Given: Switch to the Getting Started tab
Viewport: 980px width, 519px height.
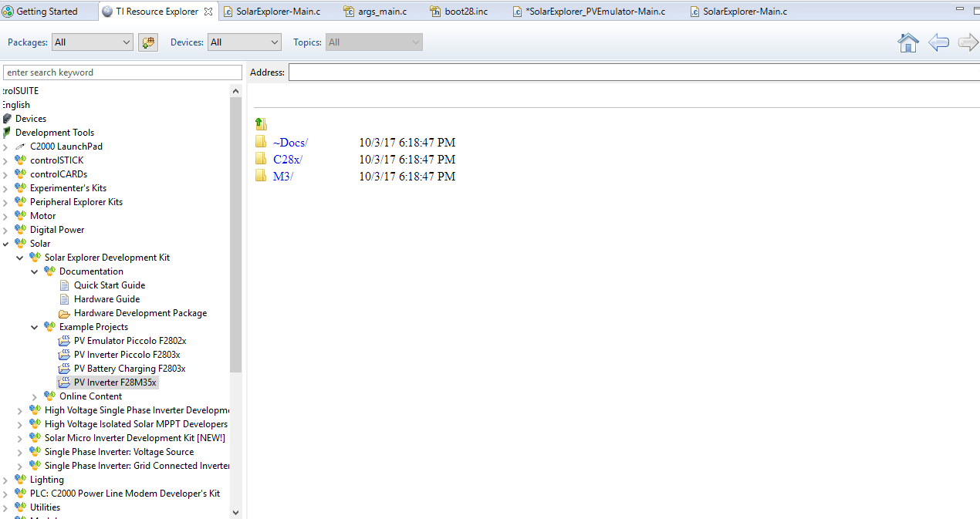Looking at the screenshot, I should point(47,12).
